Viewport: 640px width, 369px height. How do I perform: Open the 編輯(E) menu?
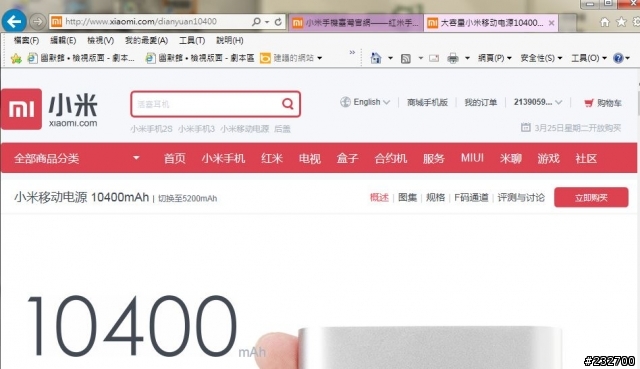click(x=63, y=40)
